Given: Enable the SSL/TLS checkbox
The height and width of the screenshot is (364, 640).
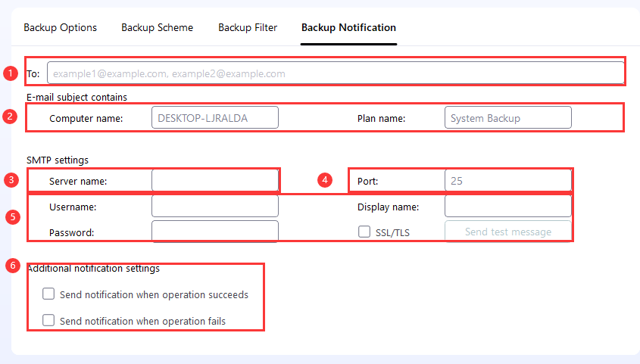Looking at the screenshot, I should [364, 232].
